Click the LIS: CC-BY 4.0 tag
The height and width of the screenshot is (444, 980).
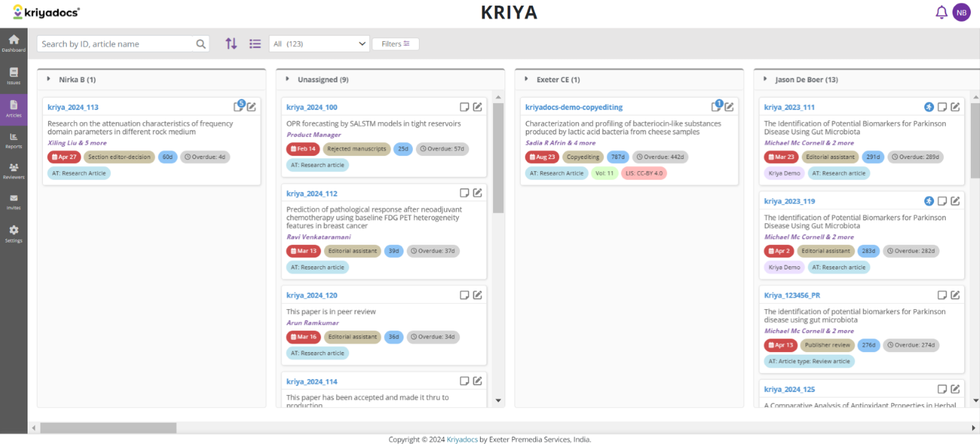click(644, 174)
